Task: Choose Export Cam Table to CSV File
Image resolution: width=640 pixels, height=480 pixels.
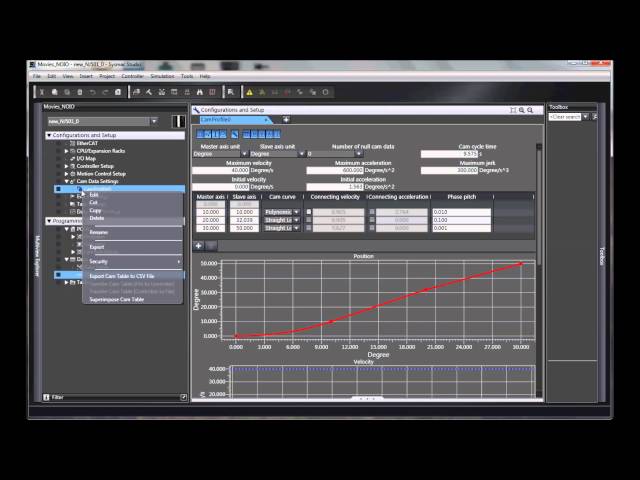Action: (122, 276)
